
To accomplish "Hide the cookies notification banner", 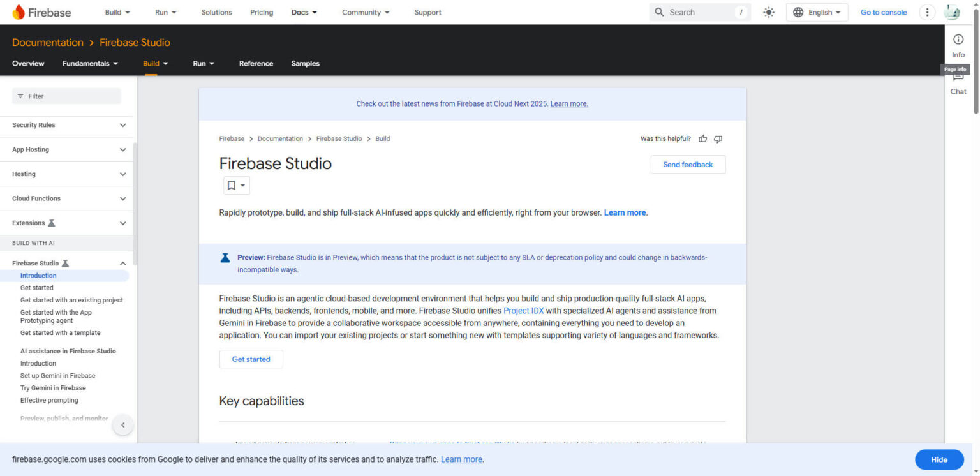I will 939,459.
